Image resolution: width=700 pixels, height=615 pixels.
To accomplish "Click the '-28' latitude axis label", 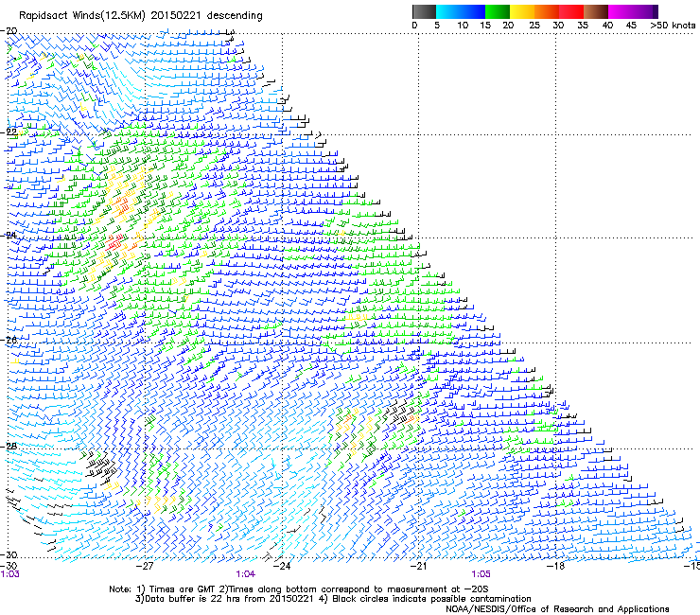I will pyautogui.click(x=9, y=447).
